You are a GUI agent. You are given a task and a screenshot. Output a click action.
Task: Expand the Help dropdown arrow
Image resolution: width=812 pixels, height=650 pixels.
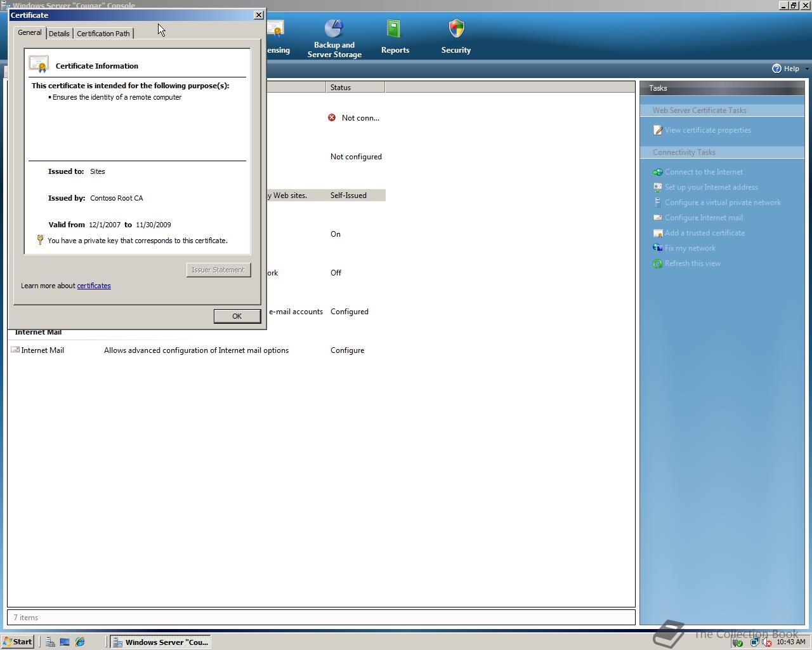[x=807, y=69]
